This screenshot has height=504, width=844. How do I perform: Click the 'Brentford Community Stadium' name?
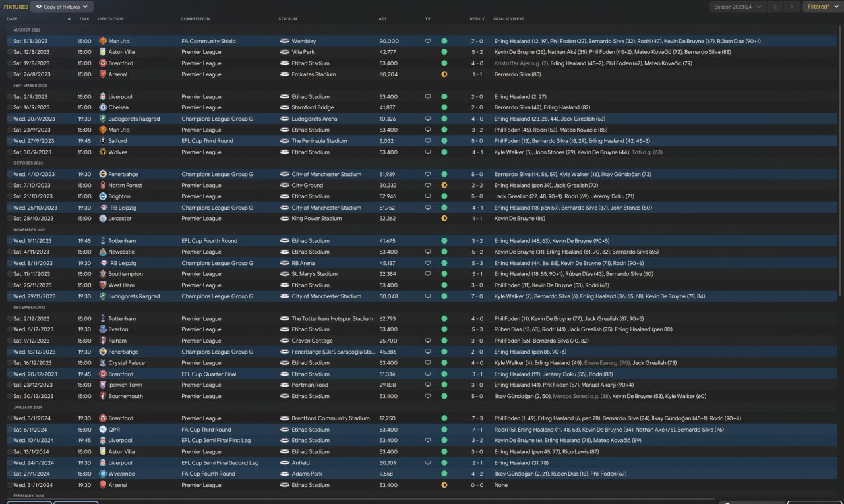click(x=331, y=418)
